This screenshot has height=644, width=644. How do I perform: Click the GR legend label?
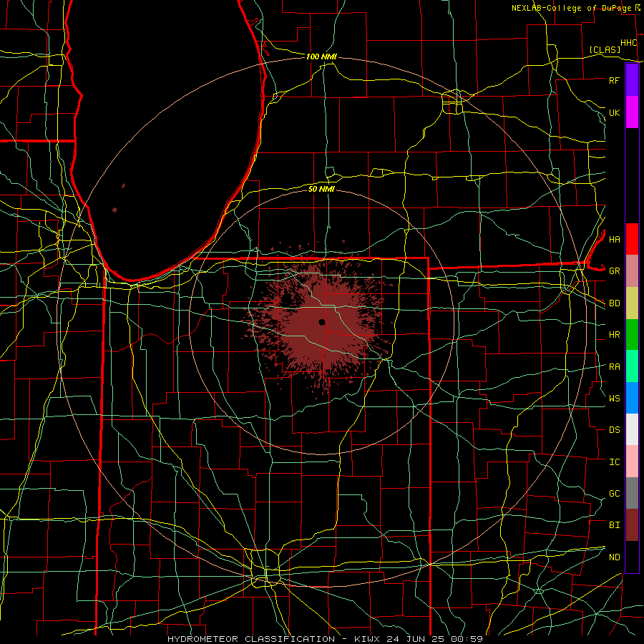tap(614, 271)
